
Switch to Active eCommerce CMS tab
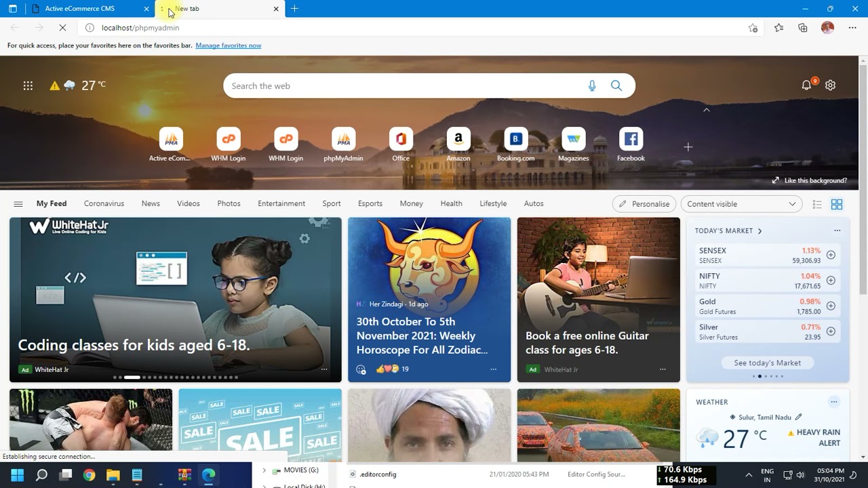[88, 9]
